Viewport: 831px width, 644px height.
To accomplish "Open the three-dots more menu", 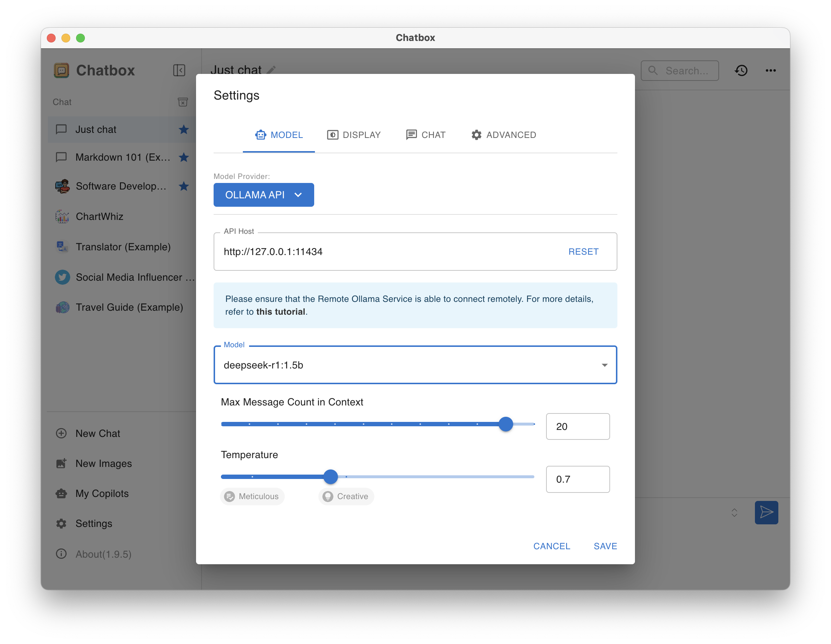I will click(771, 70).
